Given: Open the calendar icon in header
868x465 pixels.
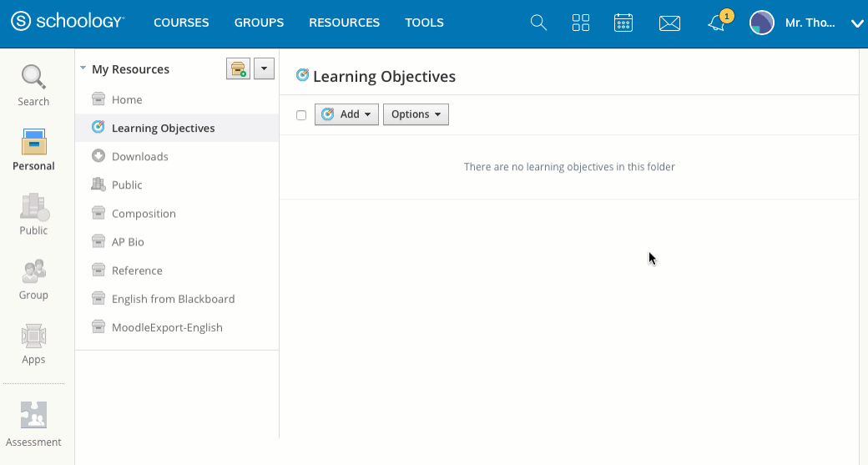Looking at the screenshot, I should point(623,23).
